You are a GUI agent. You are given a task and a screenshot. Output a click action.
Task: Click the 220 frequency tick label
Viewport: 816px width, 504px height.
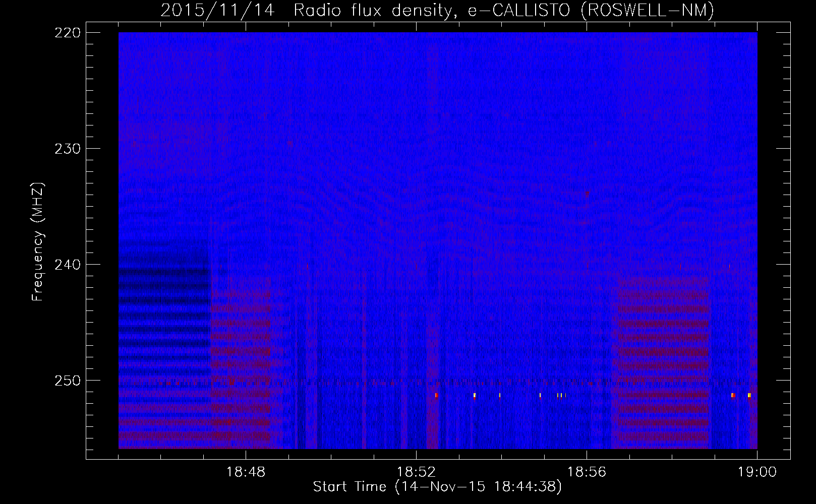coord(67,33)
